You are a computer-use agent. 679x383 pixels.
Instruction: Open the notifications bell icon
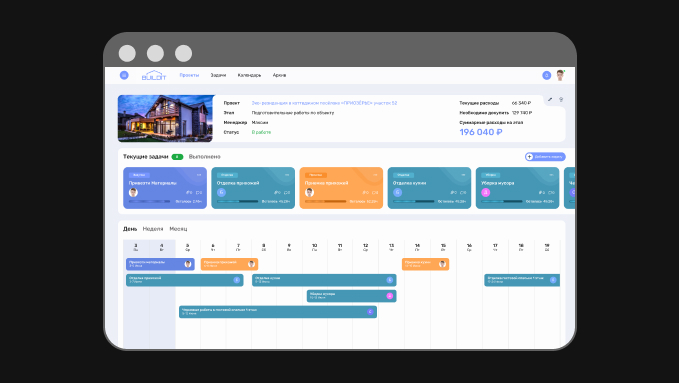(546, 75)
